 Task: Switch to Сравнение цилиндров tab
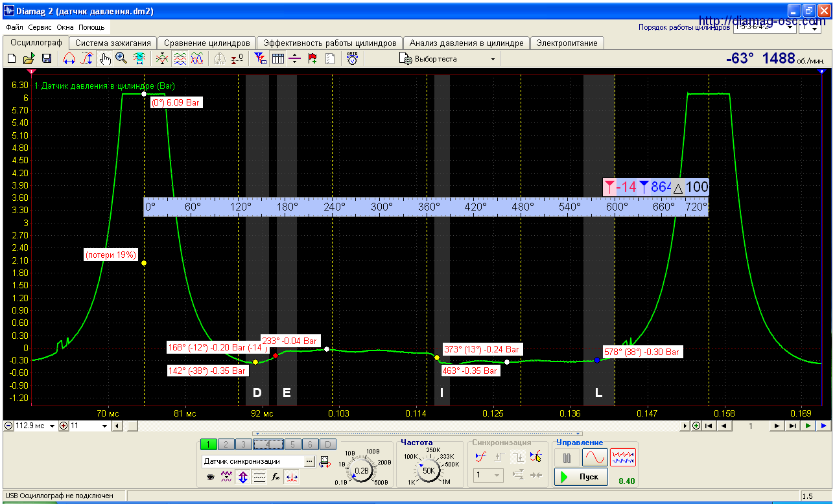(207, 43)
